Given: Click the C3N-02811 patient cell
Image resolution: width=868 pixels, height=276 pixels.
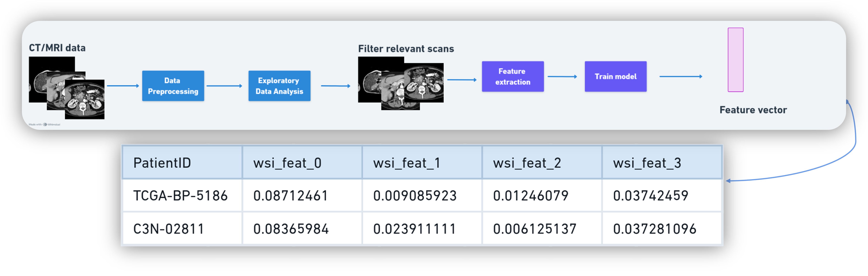Looking at the screenshot, I should (182, 229).
